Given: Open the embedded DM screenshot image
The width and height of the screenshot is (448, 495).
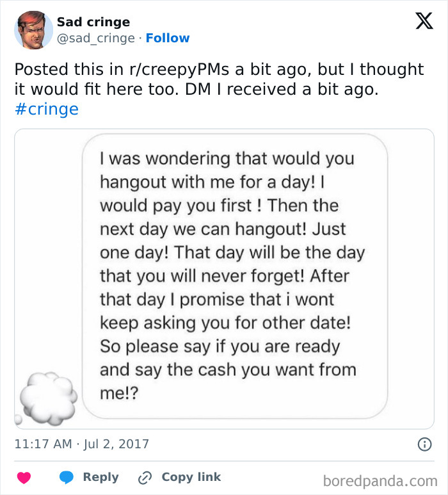Looking at the screenshot, I should coord(224,279).
